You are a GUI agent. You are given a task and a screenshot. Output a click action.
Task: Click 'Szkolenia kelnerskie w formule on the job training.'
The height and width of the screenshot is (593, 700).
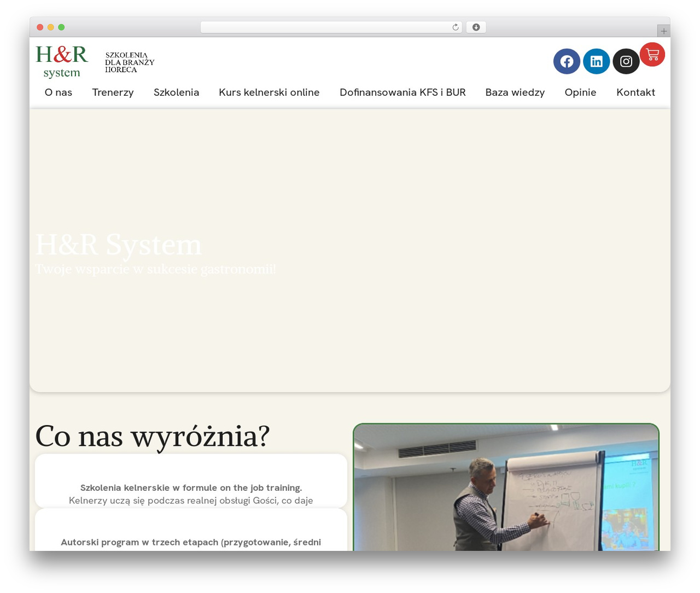(191, 487)
